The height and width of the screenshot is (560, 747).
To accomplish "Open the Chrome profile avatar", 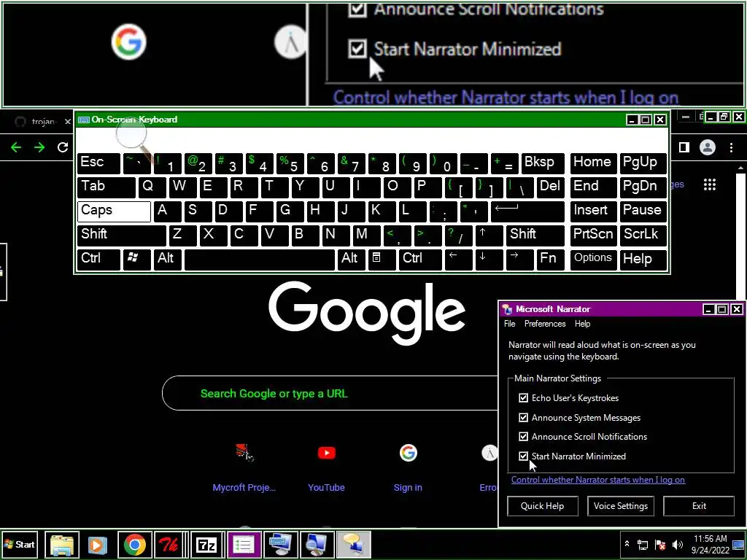I will point(708,147).
